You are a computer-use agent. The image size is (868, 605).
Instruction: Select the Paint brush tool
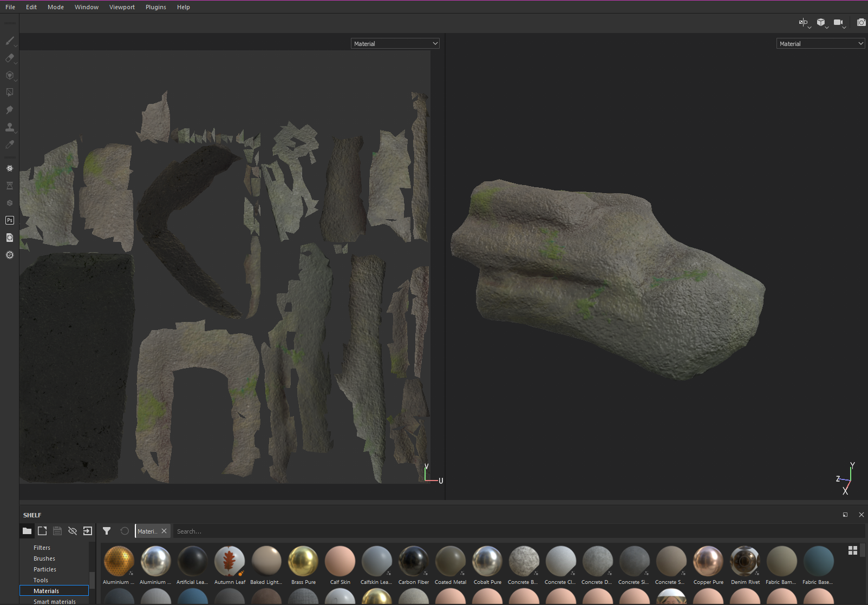coord(10,41)
